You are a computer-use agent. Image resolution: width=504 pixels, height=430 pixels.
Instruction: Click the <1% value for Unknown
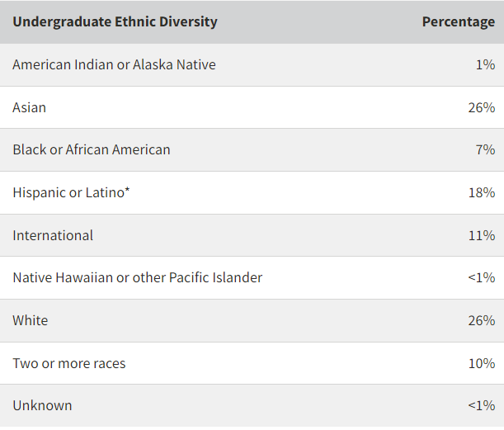482,405
